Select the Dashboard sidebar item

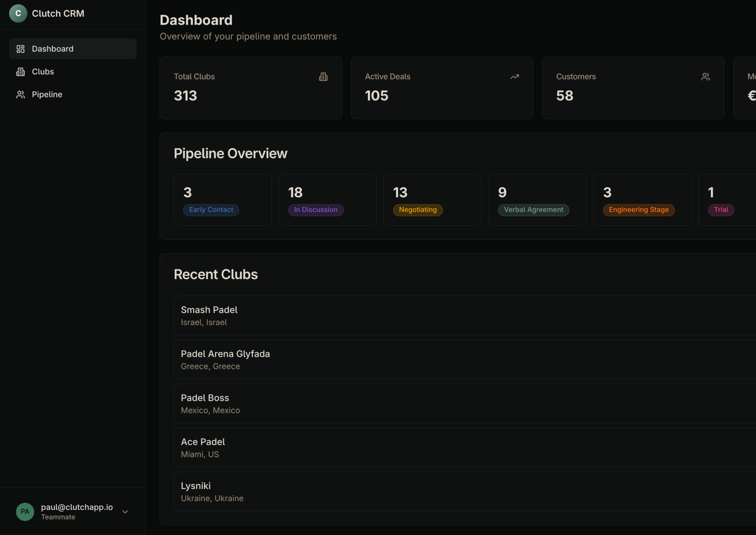coord(53,49)
